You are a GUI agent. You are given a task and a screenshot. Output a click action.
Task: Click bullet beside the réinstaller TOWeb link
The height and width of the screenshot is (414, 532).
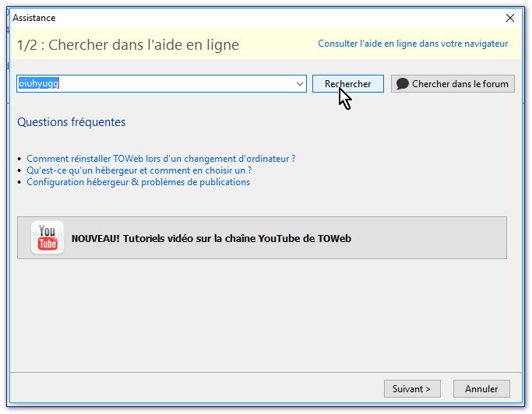(x=19, y=160)
